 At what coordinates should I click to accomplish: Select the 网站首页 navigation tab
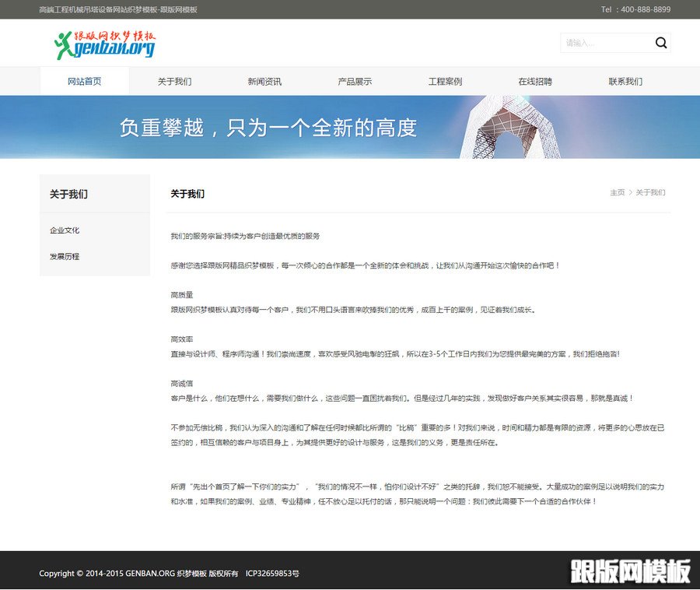(86, 80)
